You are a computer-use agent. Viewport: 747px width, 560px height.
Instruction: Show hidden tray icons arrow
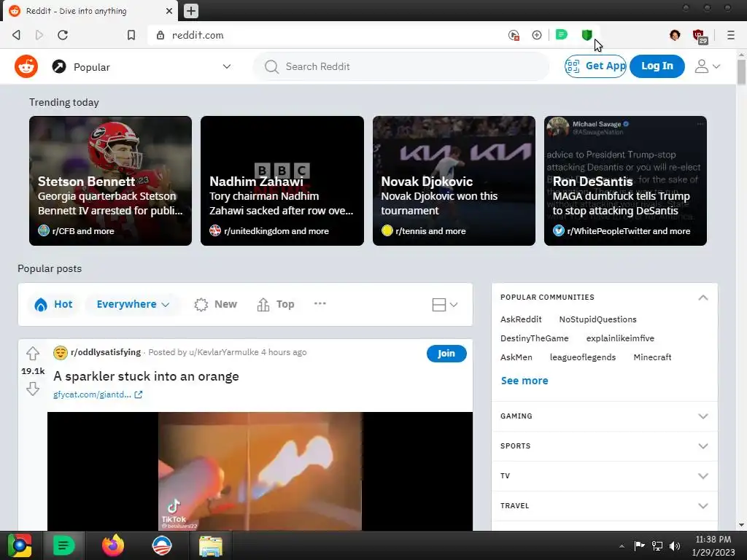click(x=622, y=546)
